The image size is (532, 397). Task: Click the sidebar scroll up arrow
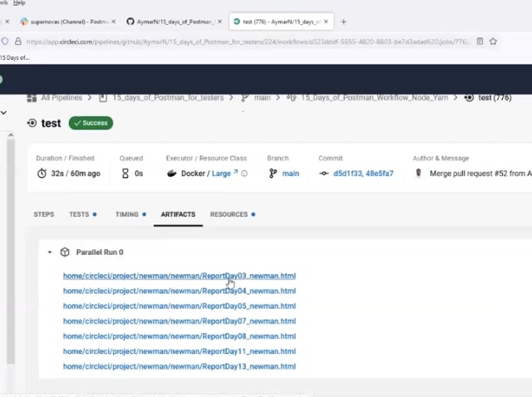(x=11, y=135)
